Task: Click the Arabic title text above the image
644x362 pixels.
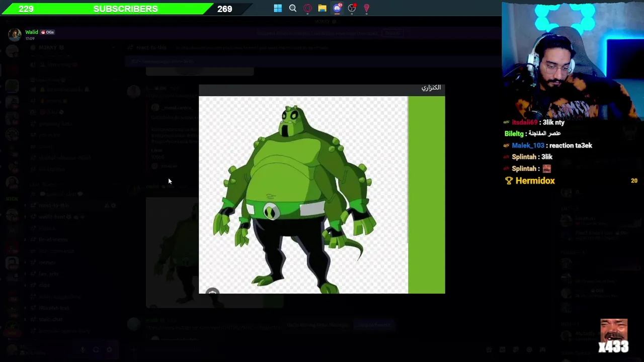Action: pos(431,87)
